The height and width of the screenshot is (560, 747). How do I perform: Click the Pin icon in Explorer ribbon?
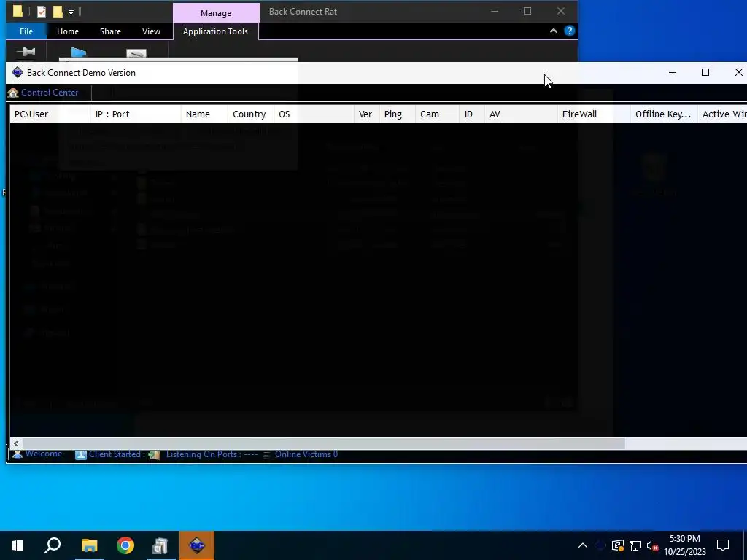tap(26, 52)
